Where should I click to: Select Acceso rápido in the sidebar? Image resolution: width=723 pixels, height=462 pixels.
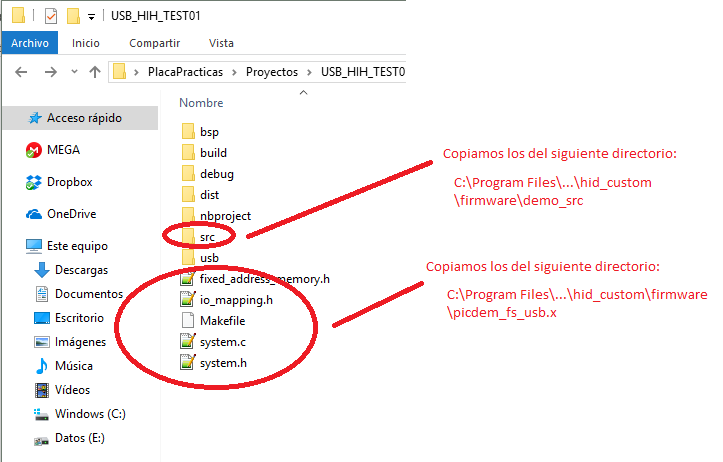(80, 118)
